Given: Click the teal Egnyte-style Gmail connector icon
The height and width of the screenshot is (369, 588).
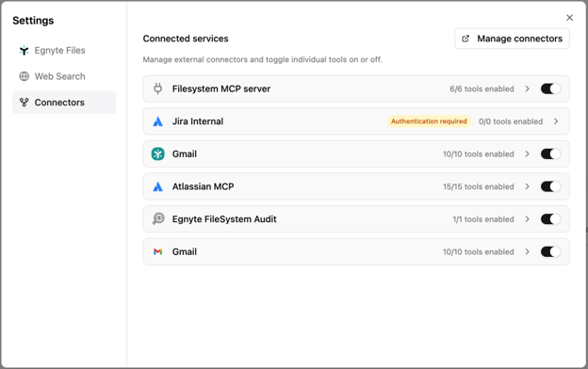Looking at the screenshot, I should (x=158, y=154).
